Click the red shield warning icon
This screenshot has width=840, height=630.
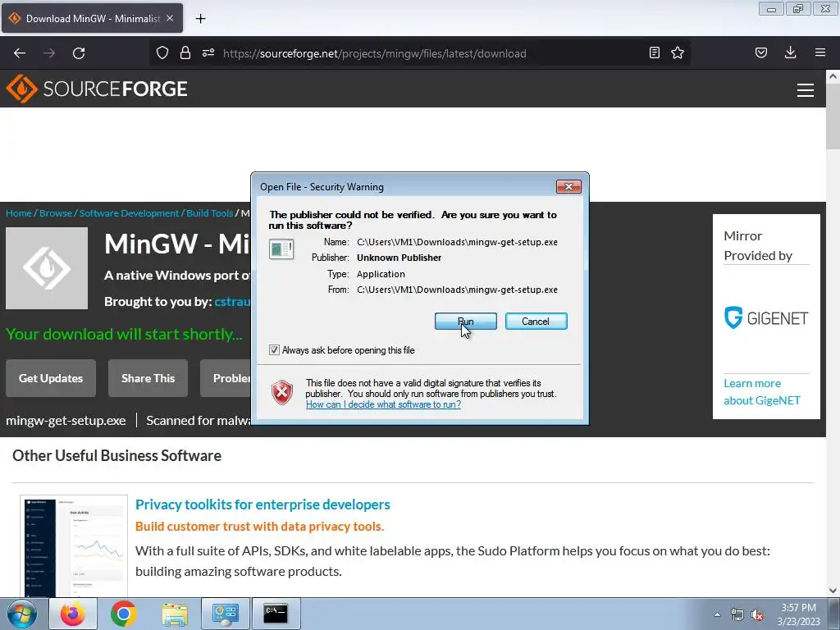(282, 393)
